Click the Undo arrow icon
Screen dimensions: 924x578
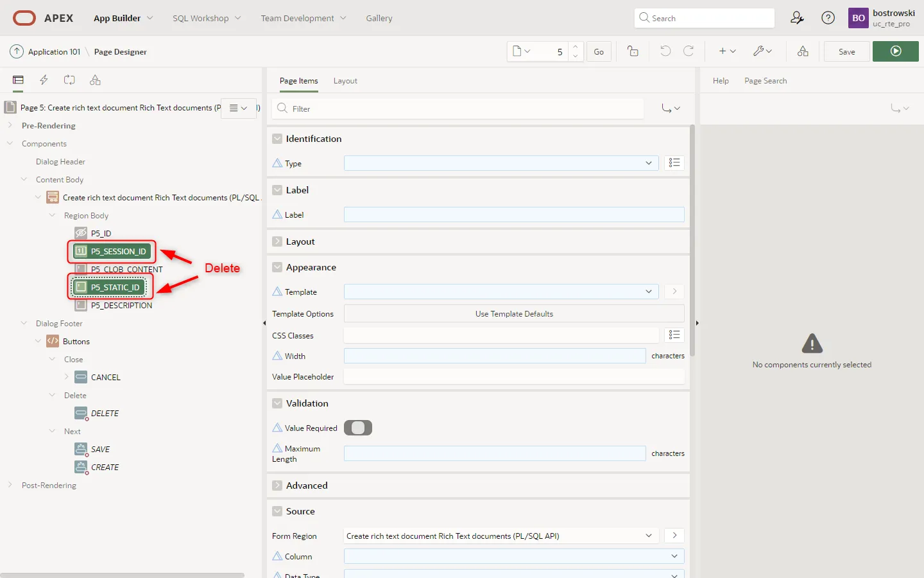[665, 51]
